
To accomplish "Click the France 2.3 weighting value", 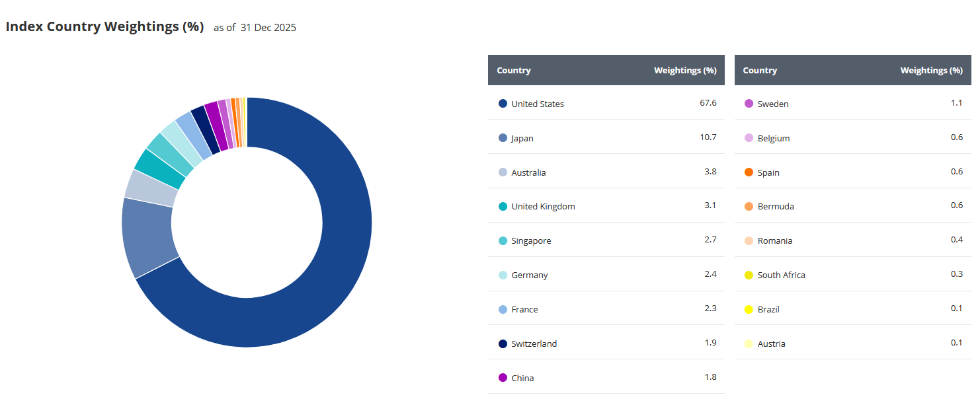I will click(710, 308).
